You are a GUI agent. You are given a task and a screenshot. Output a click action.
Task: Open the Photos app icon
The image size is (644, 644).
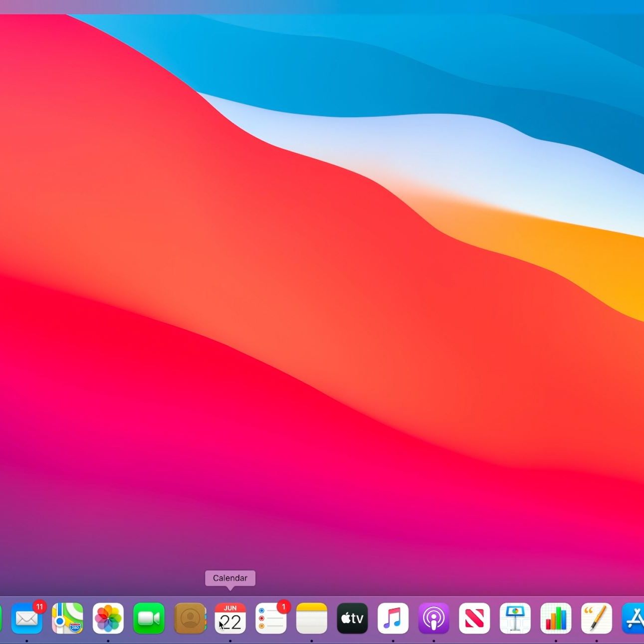click(x=108, y=619)
